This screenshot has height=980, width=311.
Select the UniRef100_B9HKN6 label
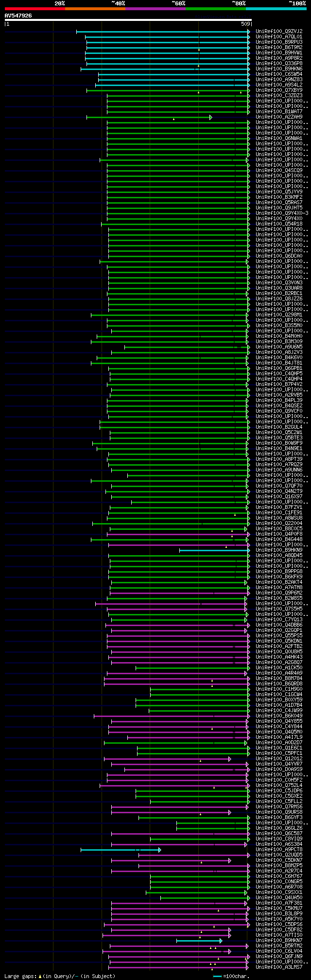point(279,69)
